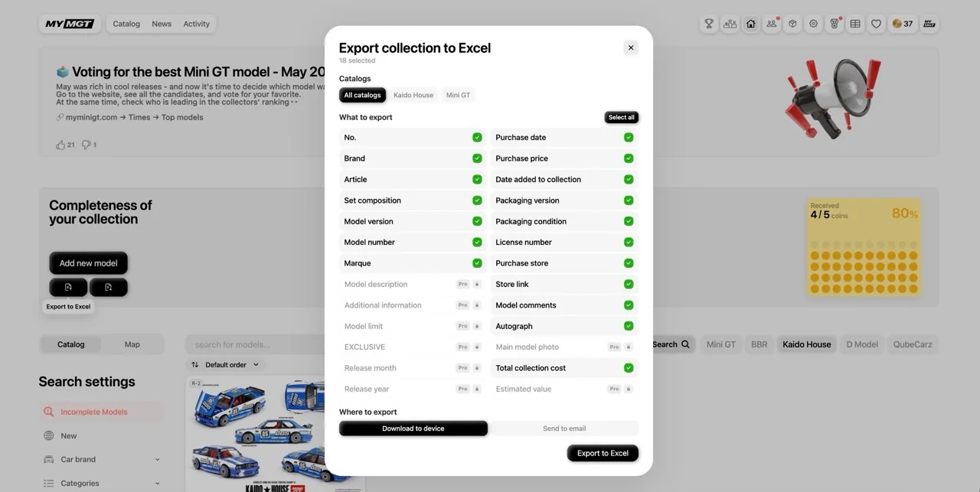Click the car icon beside Car brand
Image resolution: width=980 pixels, height=492 pixels.
(49, 459)
